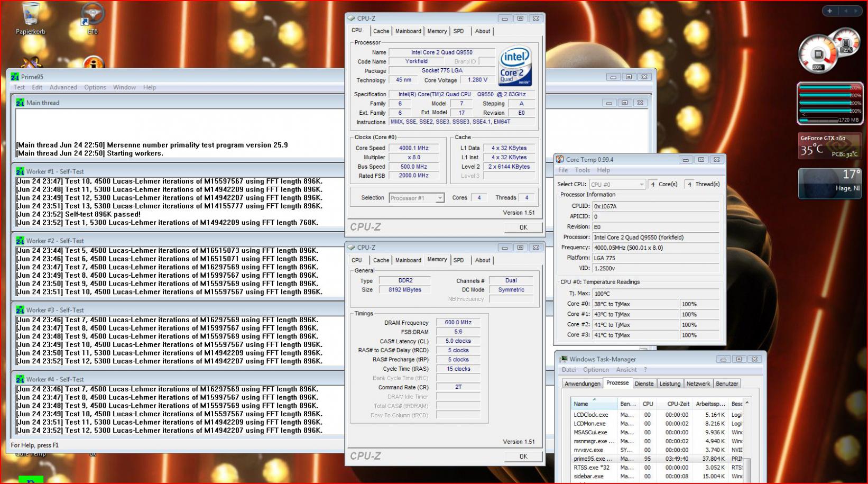Click OK in the CPU-Z memory window
868x484 pixels.
(x=523, y=456)
